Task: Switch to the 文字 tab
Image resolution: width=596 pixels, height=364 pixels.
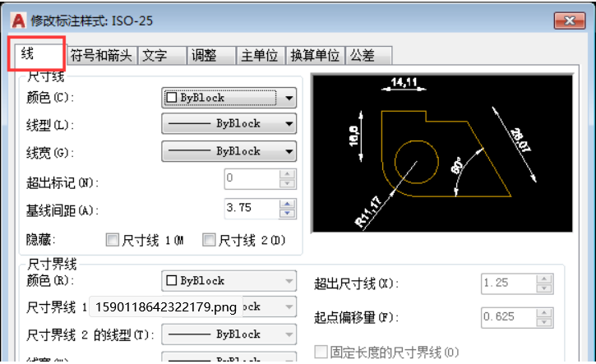Action: (x=155, y=56)
